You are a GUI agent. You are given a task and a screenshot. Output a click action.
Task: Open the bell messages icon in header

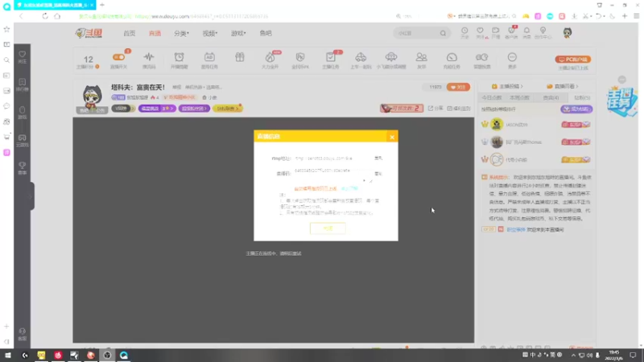coord(526,32)
